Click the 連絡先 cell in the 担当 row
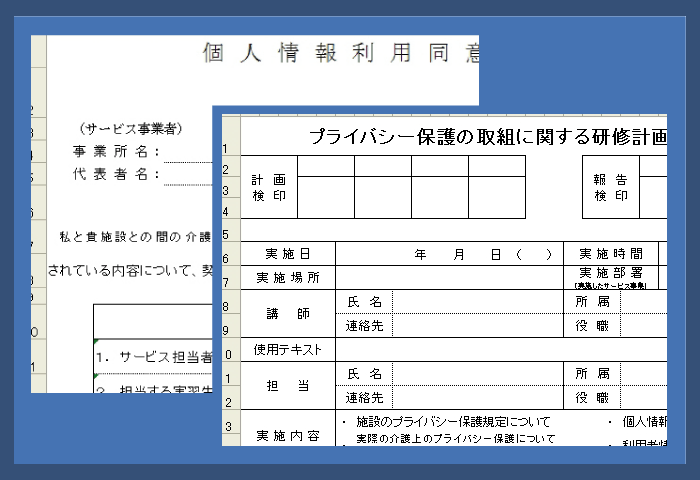 (364, 398)
